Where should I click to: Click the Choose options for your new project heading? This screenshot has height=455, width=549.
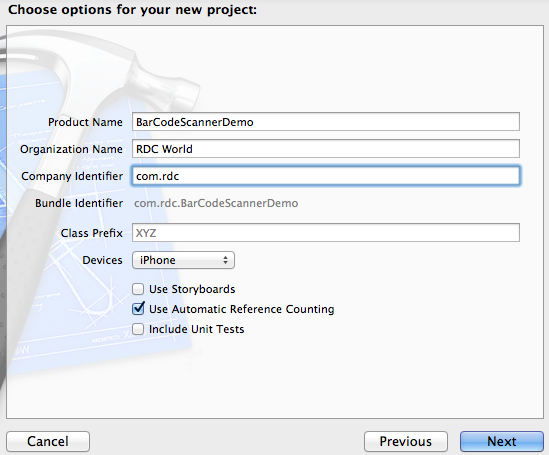click(x=132, y=10)
